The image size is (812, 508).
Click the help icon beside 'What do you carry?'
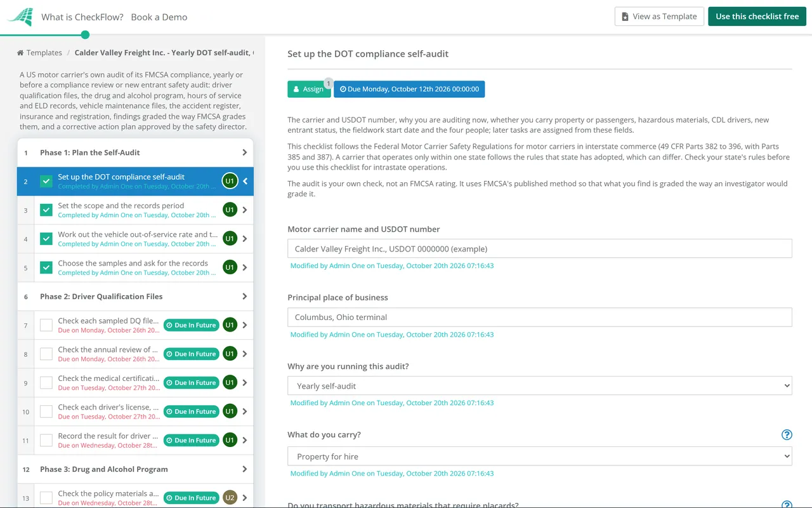pos(787,435)
